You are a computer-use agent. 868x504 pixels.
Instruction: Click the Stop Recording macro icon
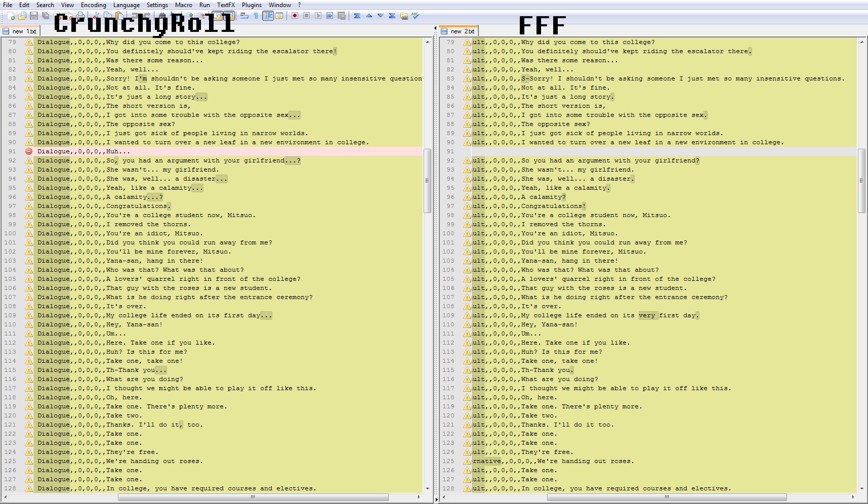tap(306, 16)
